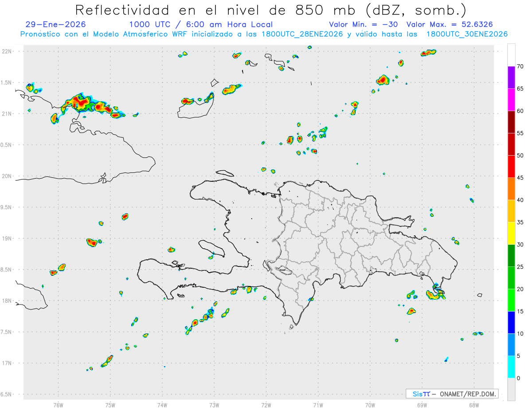
Task: Select the dark blue 10–15 dBZ colorbar segment
Action: click(x=511, y=322)
